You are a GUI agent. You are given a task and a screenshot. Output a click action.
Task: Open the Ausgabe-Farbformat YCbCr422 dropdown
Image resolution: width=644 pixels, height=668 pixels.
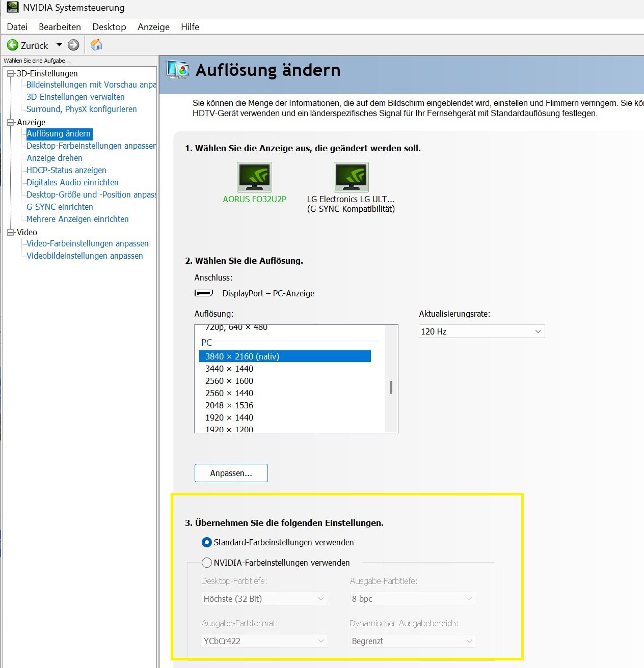pyautogui.click(x=264, y=641)
